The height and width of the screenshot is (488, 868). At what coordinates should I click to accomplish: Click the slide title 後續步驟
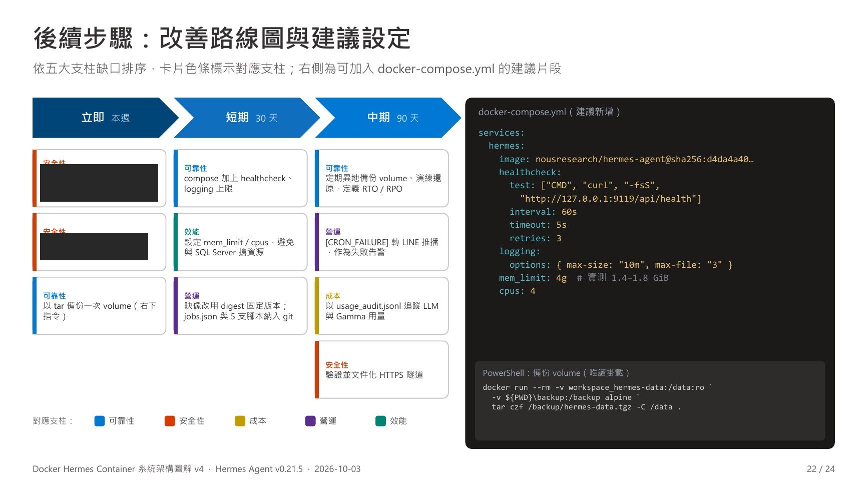(x=222, y=39)
